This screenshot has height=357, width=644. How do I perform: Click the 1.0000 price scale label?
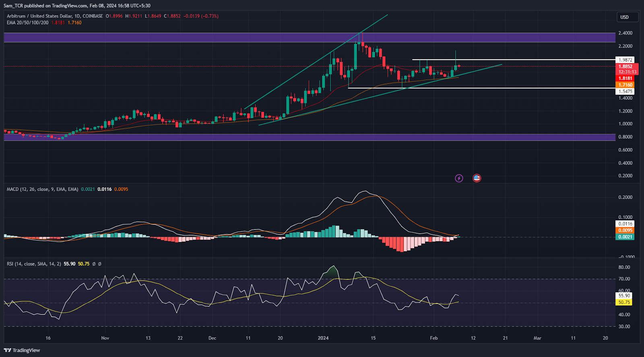[625, 124]
